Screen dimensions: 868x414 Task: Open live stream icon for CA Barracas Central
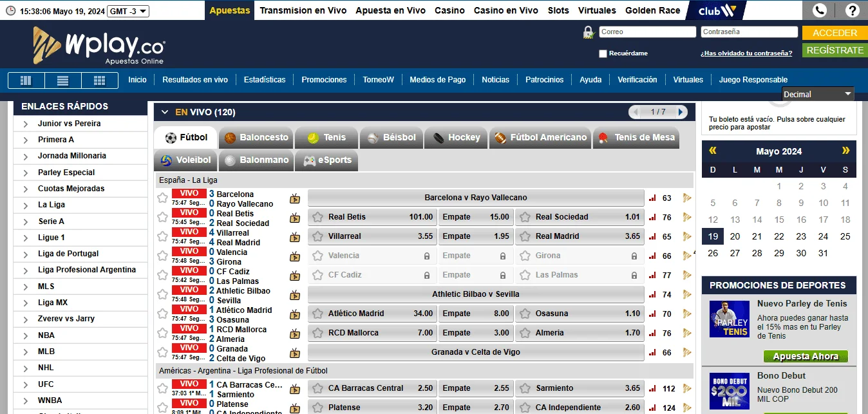295,389
